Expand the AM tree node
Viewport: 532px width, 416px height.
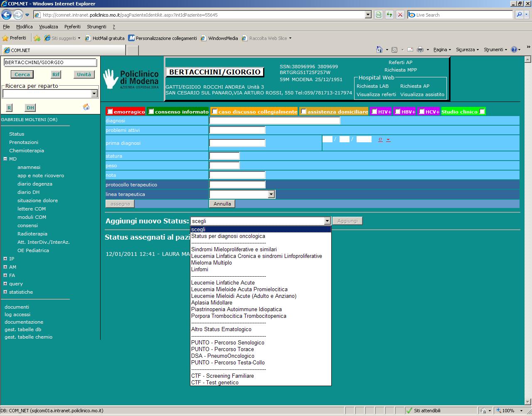coord(5,267)
